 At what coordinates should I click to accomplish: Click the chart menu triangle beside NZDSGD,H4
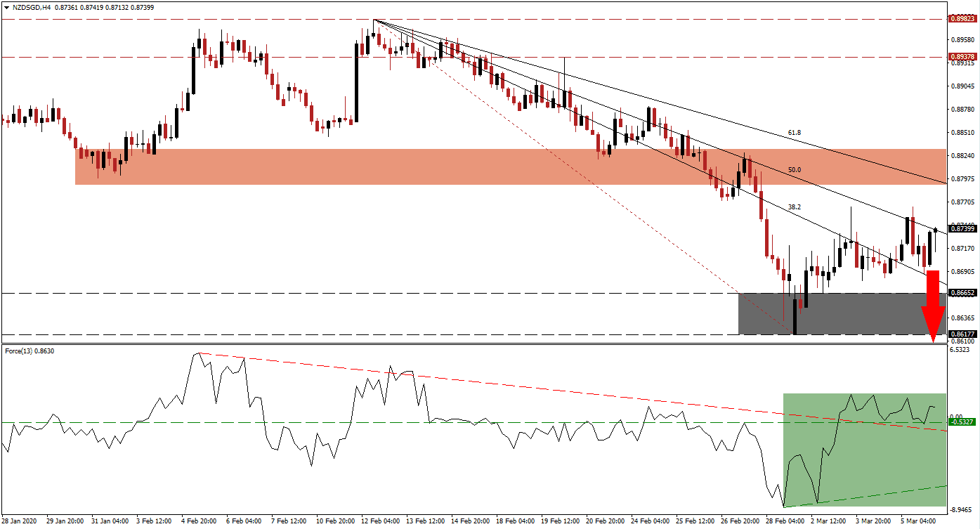point(5,6)
